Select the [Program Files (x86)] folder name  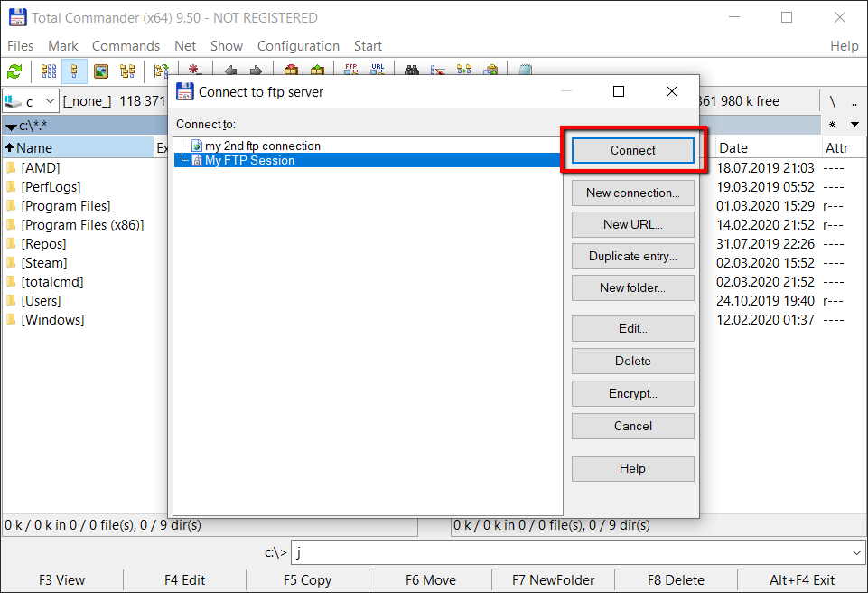coord(82,225)
